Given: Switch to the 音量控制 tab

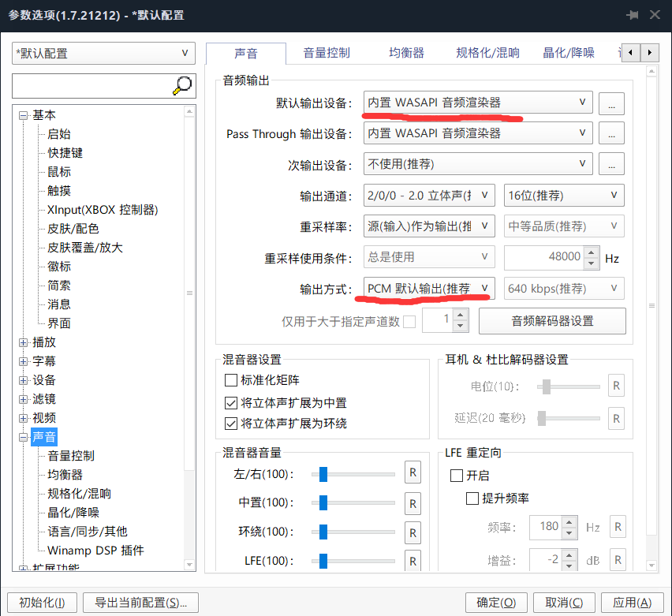Looking at the screenshot, I should click(327, 52).
